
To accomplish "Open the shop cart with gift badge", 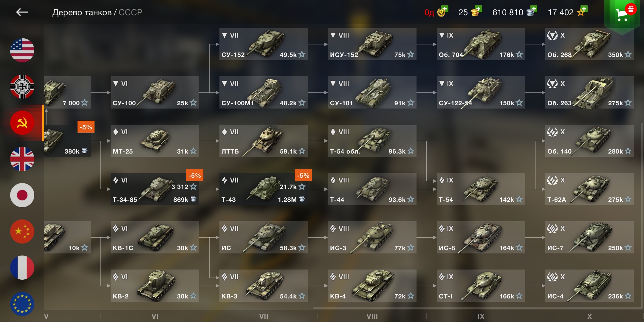I will tap(622, 14).
